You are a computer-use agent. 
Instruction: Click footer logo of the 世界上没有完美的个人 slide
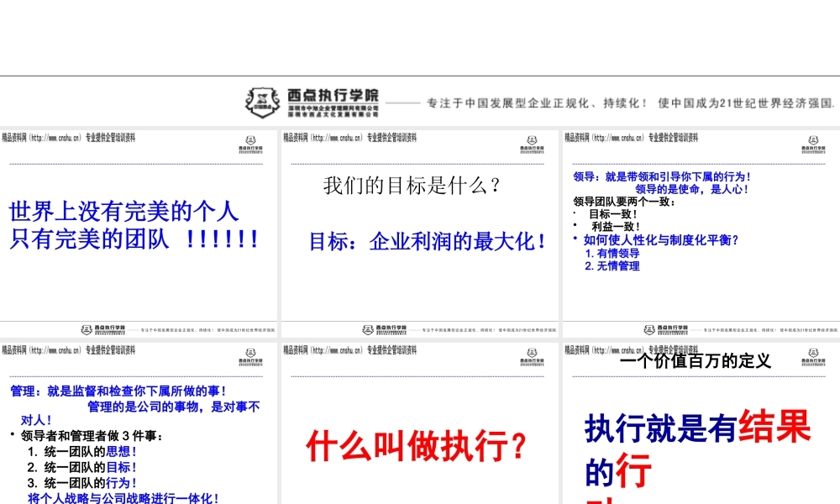[x=102, y=329]
